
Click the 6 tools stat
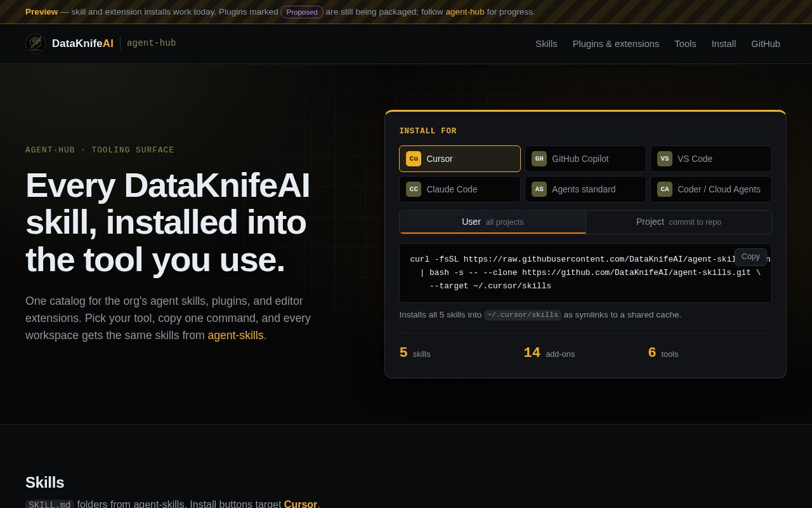coord(663,353)
